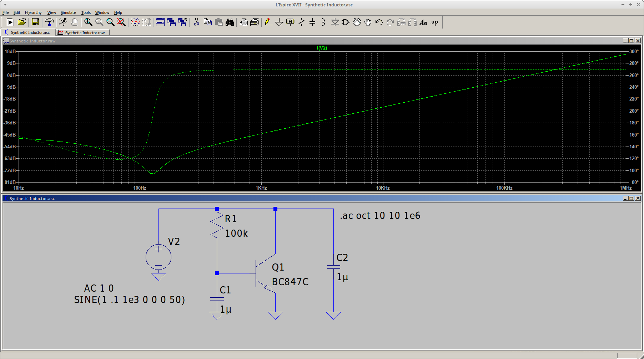Screen dimensions: 644x359
Task: Click the C1 capacitor label
Action: coord(225,290)
